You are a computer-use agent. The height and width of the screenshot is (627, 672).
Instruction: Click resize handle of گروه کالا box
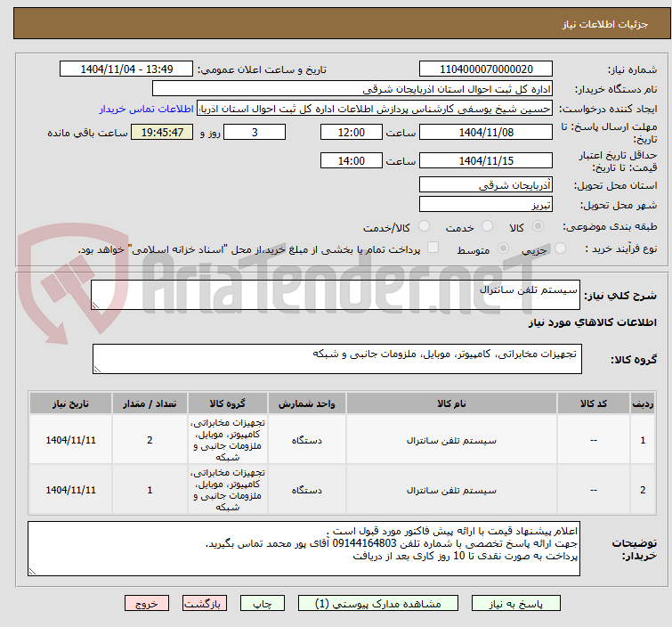click(x=97, y=370)
